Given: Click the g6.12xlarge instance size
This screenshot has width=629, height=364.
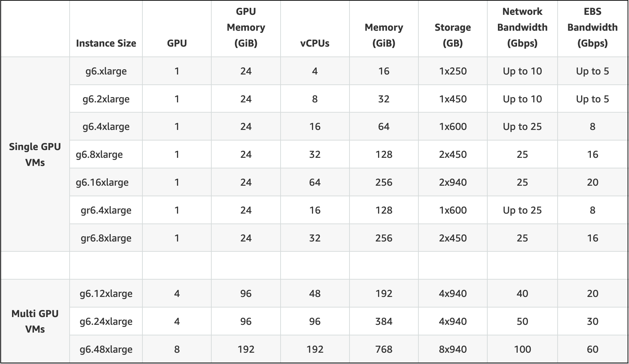Looking at the screenshot, I should [x=106, y=293].
